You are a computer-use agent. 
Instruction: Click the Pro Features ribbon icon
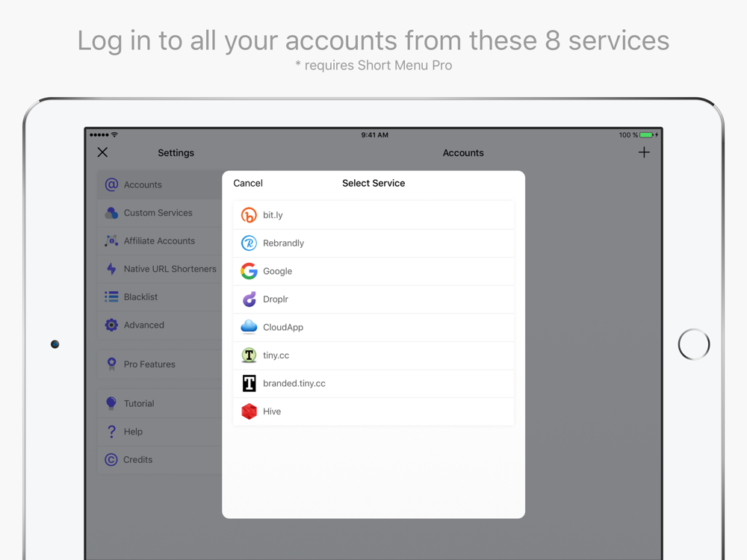111,364
